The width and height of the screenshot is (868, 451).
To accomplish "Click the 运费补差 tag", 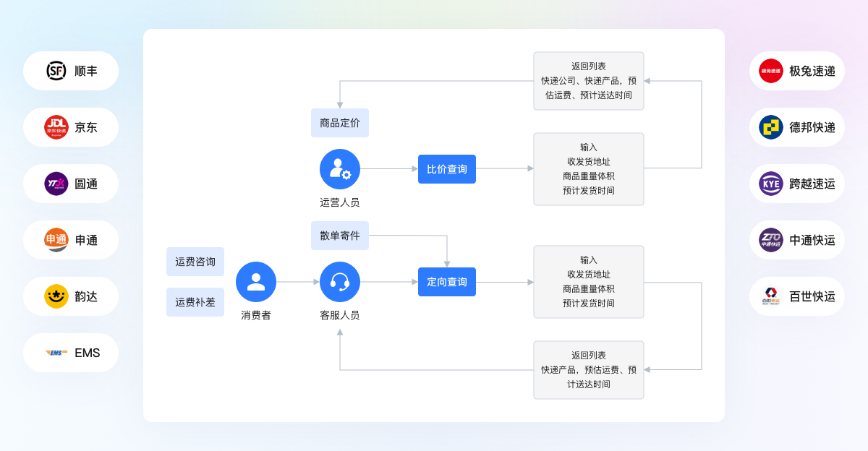I will point(195,302).
